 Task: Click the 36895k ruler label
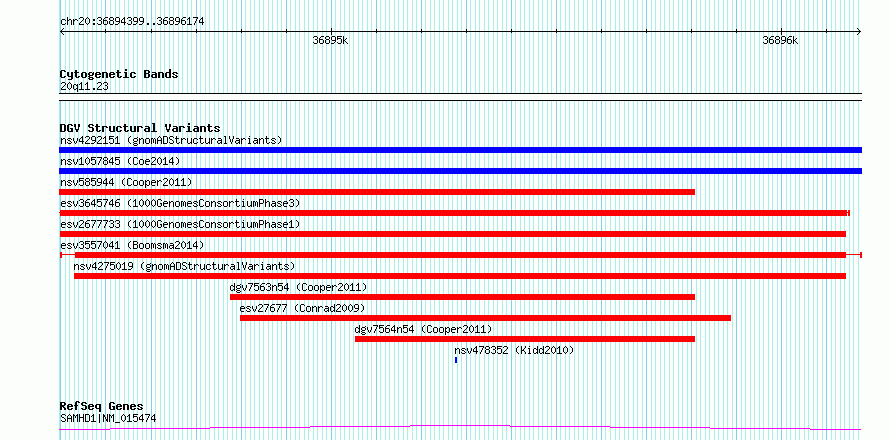click(x=330, y=40)
